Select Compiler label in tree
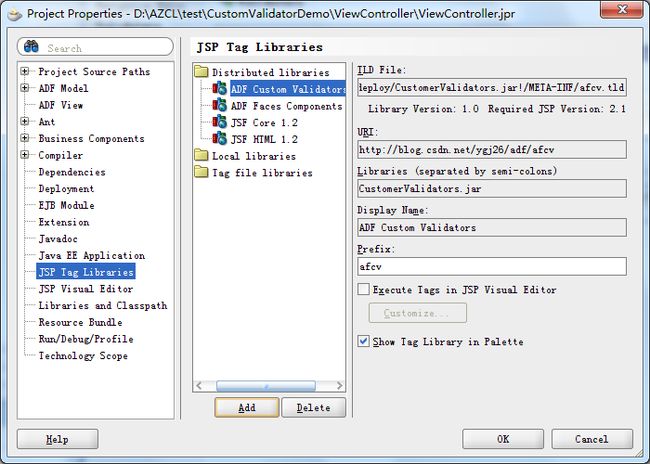Screen dimensions: 650x464 [61, 155]
